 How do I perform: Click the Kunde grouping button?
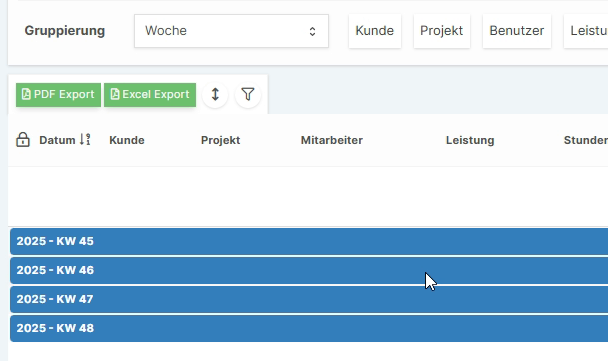click(375, 31)
